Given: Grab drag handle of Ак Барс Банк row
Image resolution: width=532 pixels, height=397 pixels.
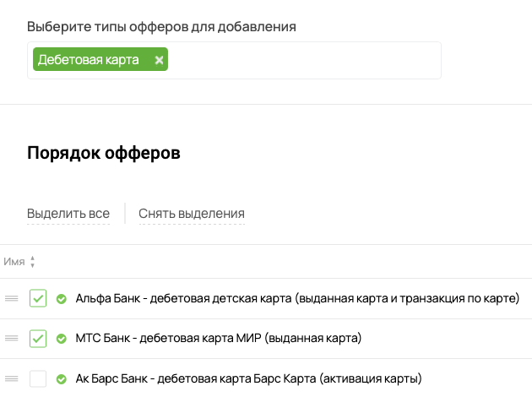Looking at the screenshot, I should click(12, 378).
